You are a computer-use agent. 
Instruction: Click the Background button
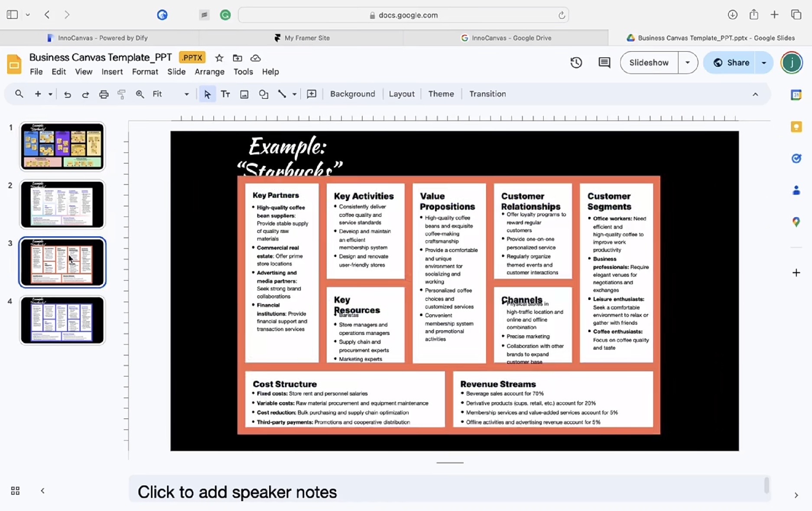352,94
